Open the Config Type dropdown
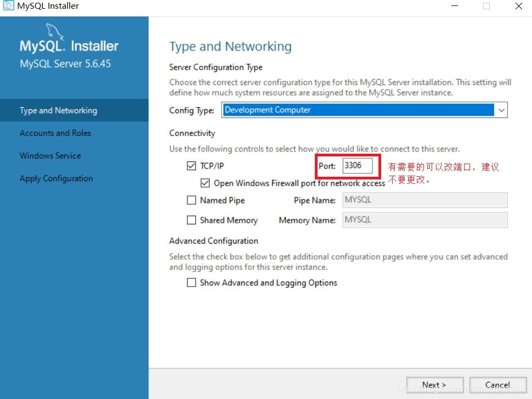Image resolution: width=532 pixels, height=399 pixels. [364, 110]
